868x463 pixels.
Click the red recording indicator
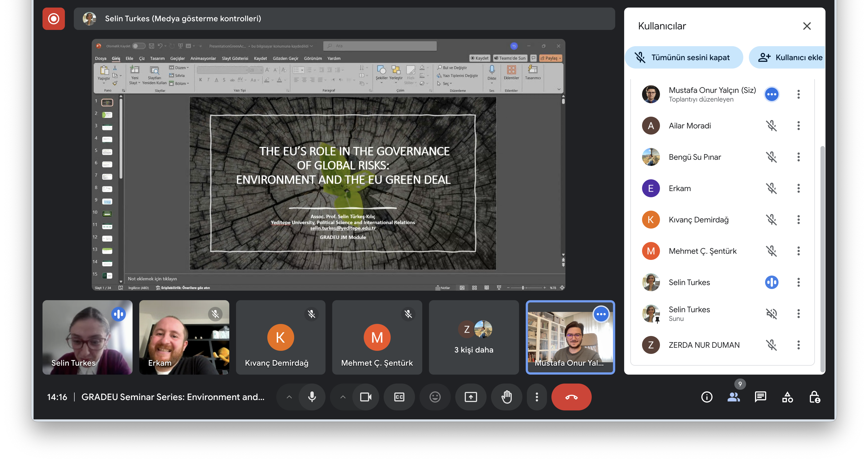coord(54,18)
